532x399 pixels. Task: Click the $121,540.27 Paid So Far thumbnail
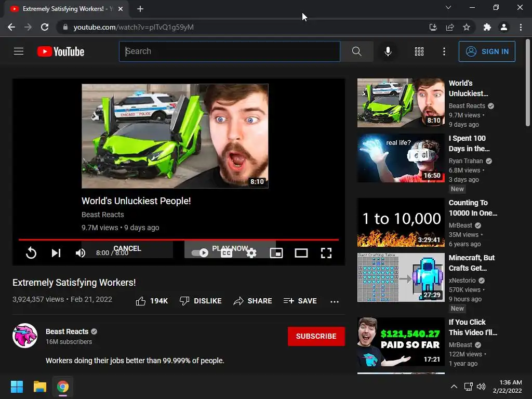(401, 342)
